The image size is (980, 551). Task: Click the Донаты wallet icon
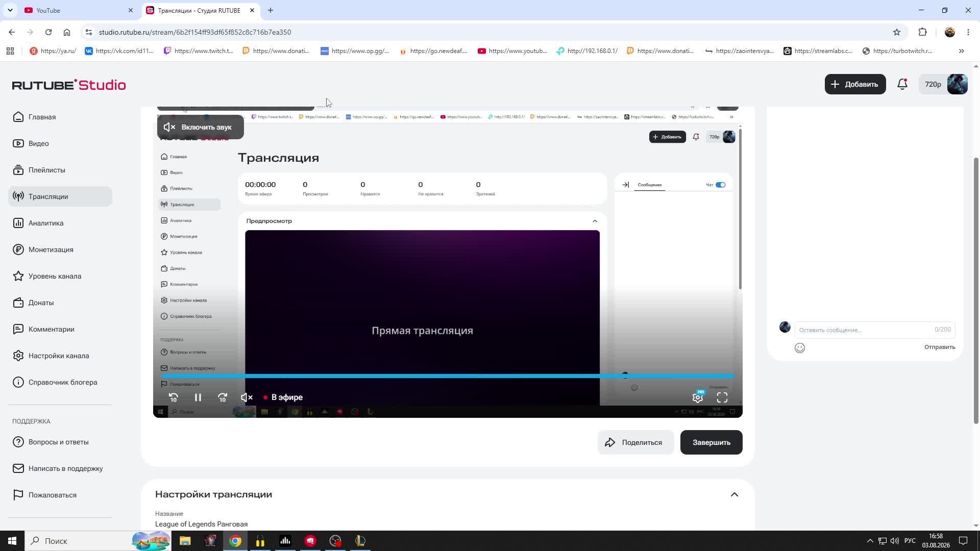pos(18,303)
